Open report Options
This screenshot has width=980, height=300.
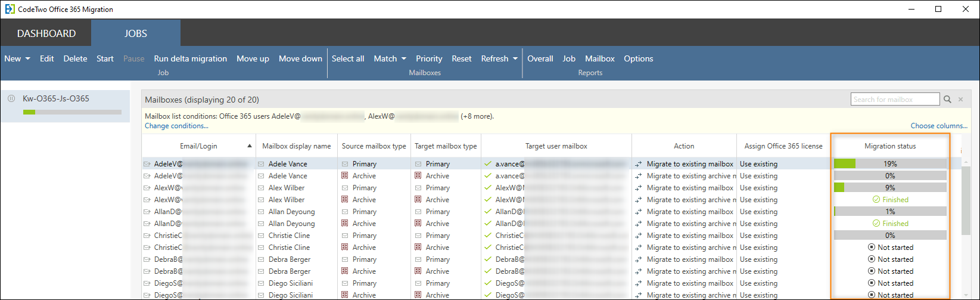point(639,58)
